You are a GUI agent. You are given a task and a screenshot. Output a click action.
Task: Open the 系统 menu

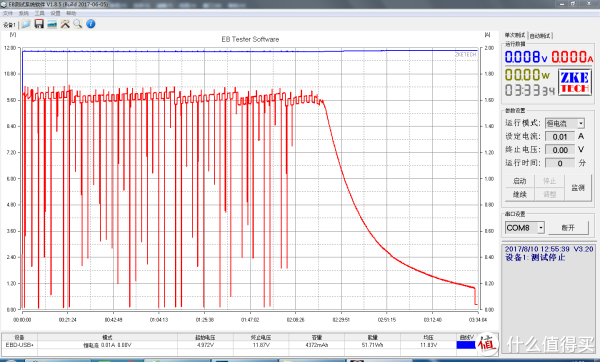tap(24, 13)
